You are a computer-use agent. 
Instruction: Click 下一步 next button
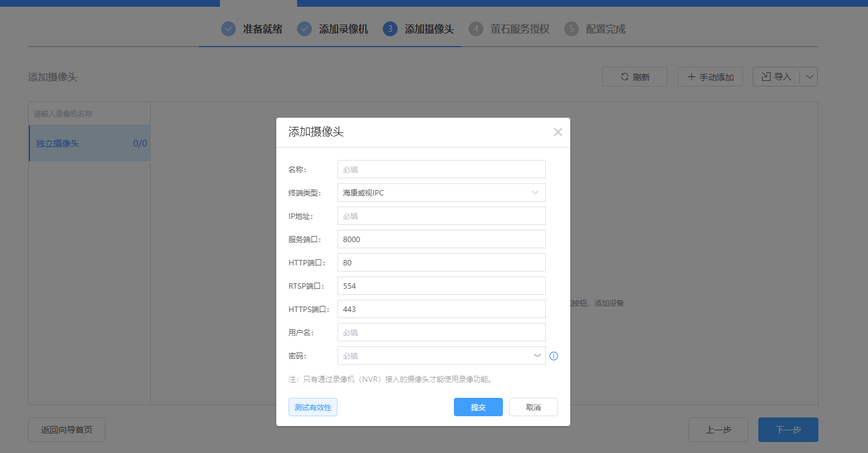pyautogui.click(x=788, y=430)
